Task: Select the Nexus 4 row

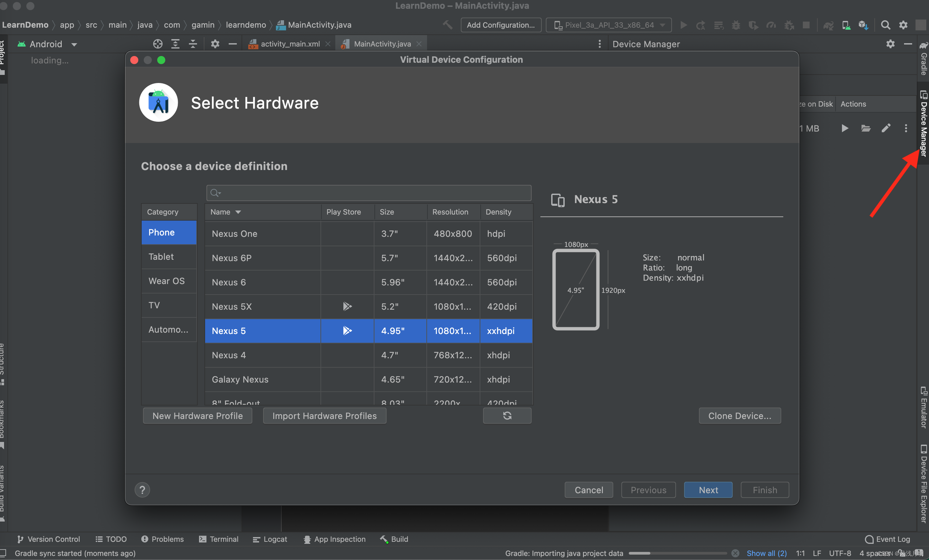Action: 369,355
